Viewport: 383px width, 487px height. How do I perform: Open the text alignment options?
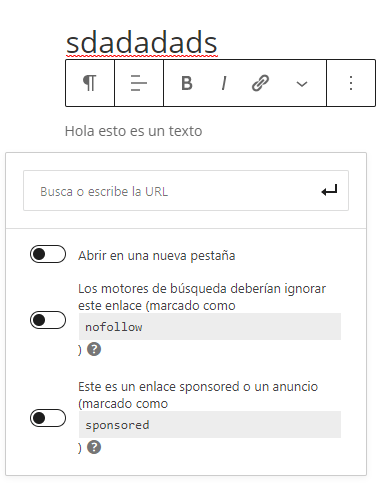pos(139,83)
